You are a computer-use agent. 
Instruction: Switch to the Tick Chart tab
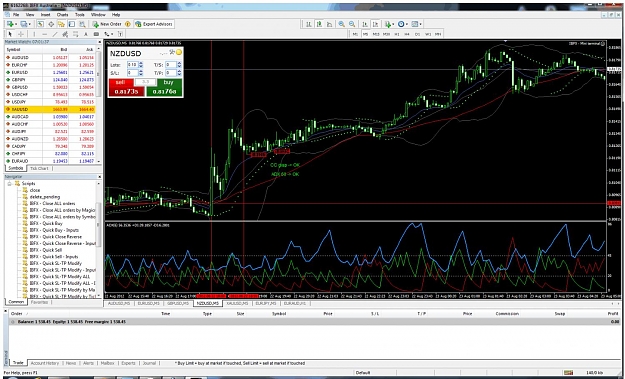39,168
